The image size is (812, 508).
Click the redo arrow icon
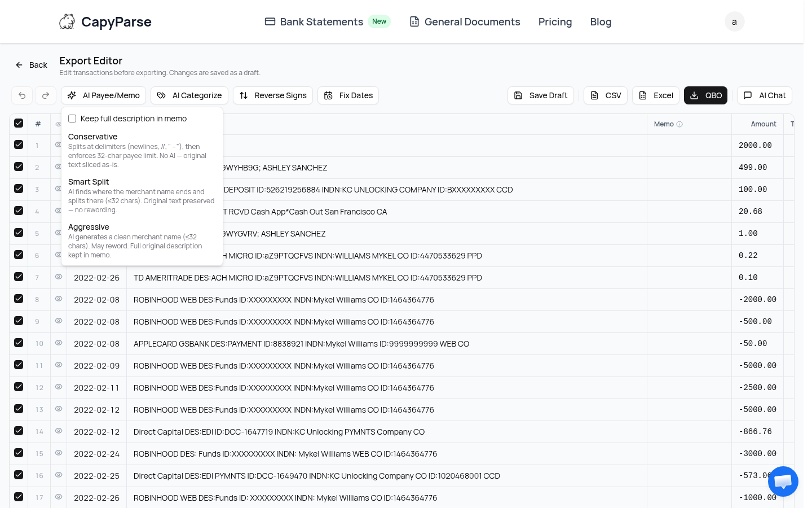coord(46,95)
